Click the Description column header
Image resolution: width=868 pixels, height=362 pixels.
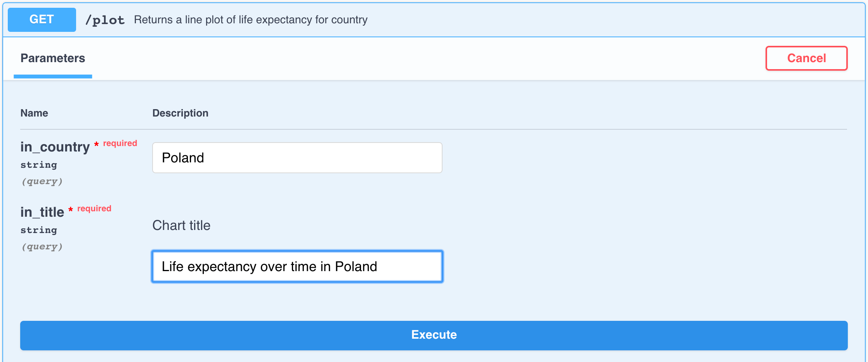[x=180, y=113]
